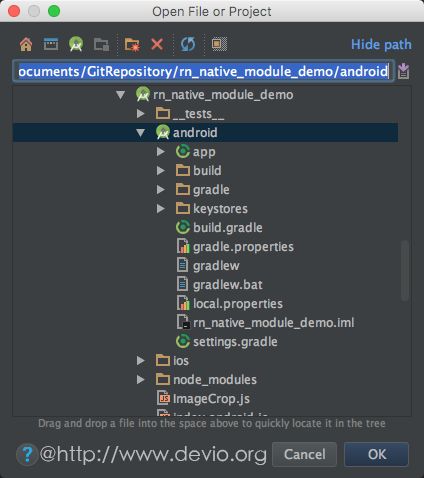This screenshot has height=478, width=424.
Task: Select the gradle folder name
Action: [211, 190]
